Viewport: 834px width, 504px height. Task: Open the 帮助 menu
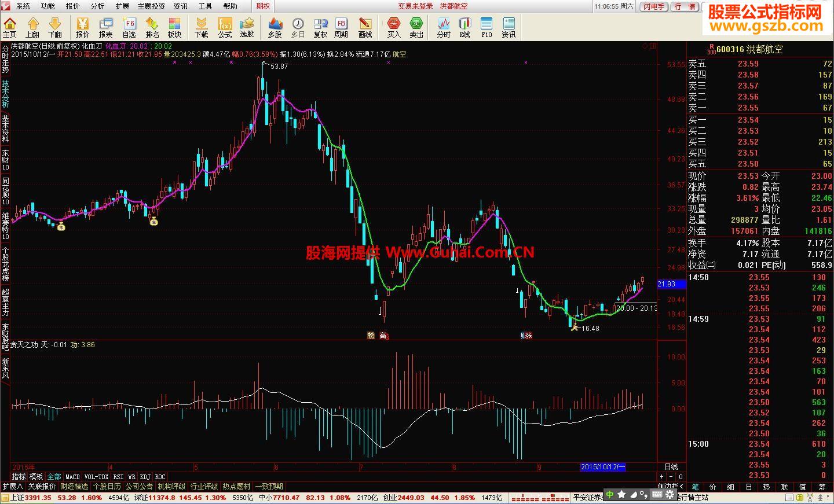[x=231, y=6]
